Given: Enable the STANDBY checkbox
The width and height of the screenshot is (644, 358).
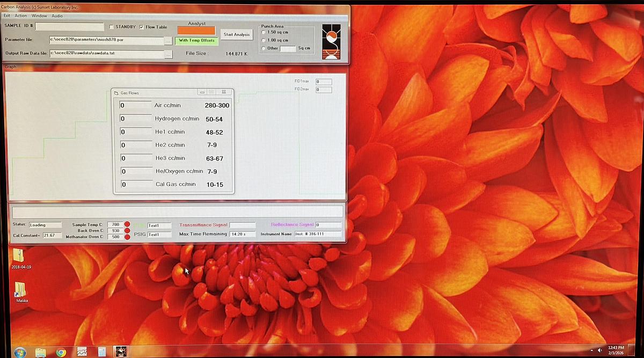Looking at the screenshot, I should click(112, 27).
